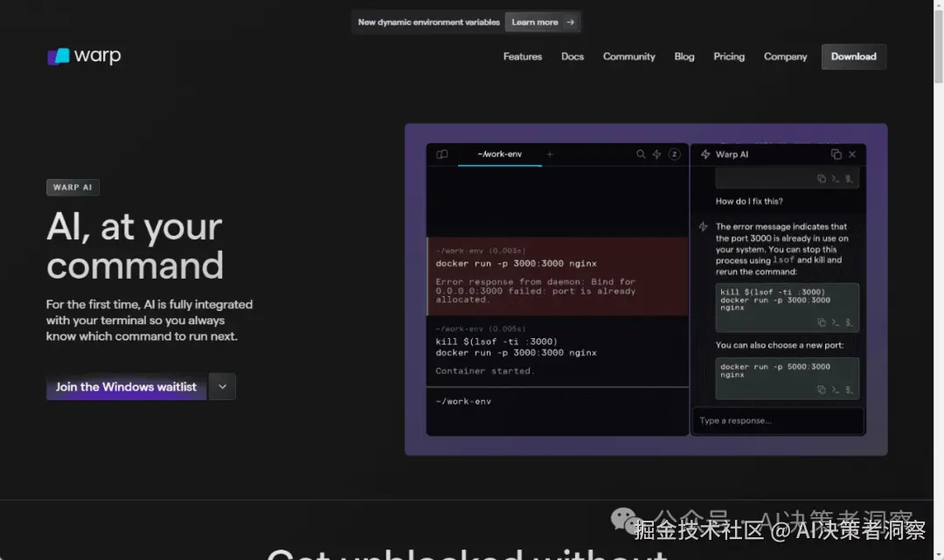This screenshot has width=944, height=560.
Task: Click the dollar icon above 'How do I fix this?'
Action: click(849, 178)
